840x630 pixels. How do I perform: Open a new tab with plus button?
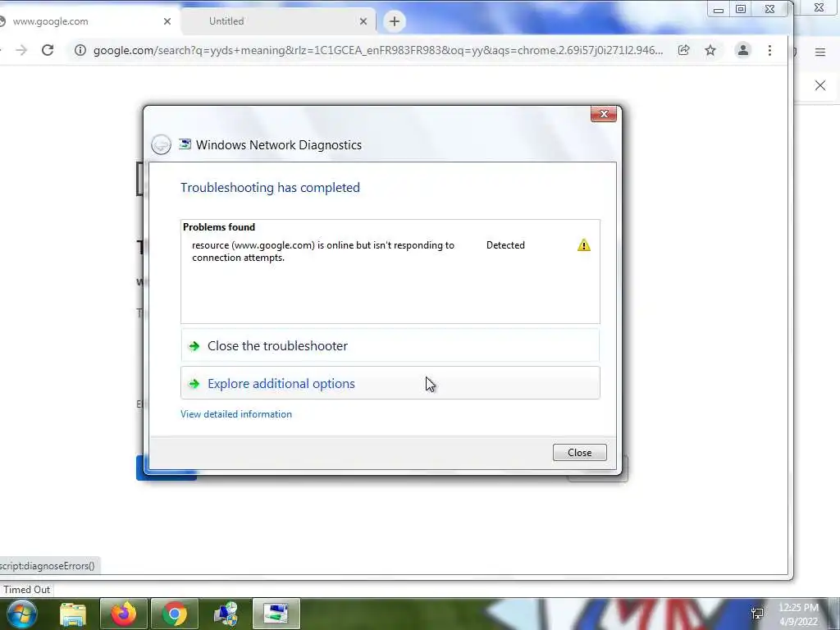pyautogui.click(x=395, y=21)
